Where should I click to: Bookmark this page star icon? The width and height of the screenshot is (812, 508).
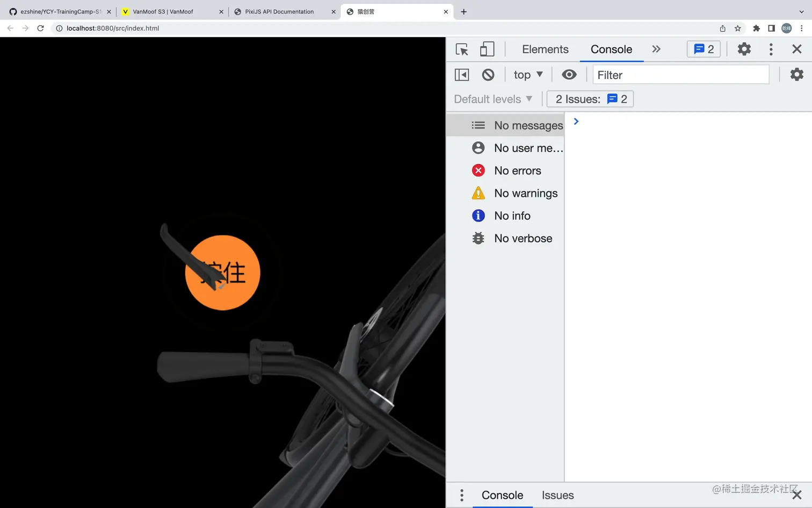point(737,28)
